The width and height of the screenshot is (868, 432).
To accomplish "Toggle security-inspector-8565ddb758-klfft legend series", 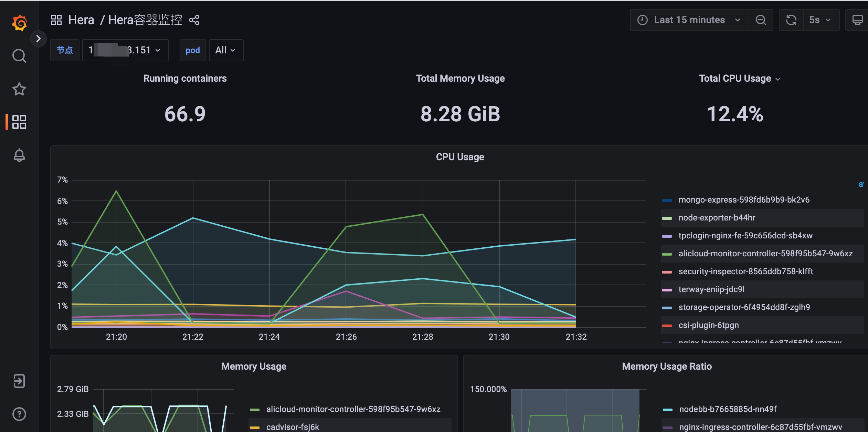I will [746, 271].
